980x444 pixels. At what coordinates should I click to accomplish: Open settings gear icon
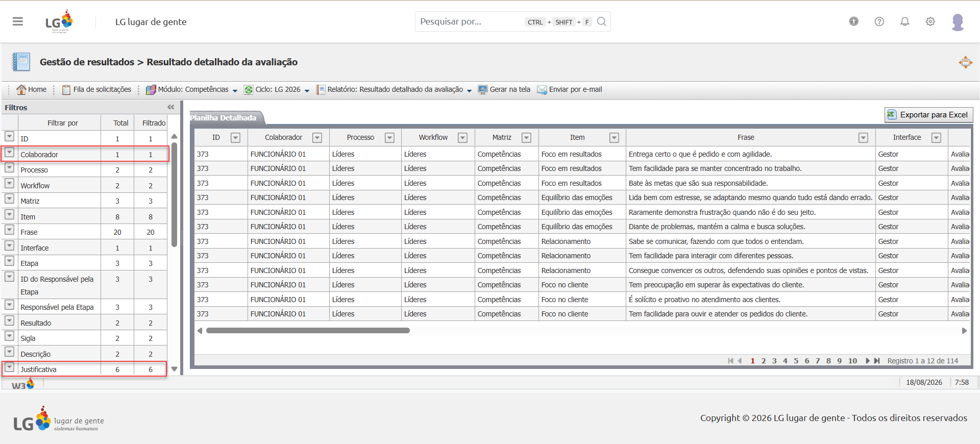[x=930, y=21]
